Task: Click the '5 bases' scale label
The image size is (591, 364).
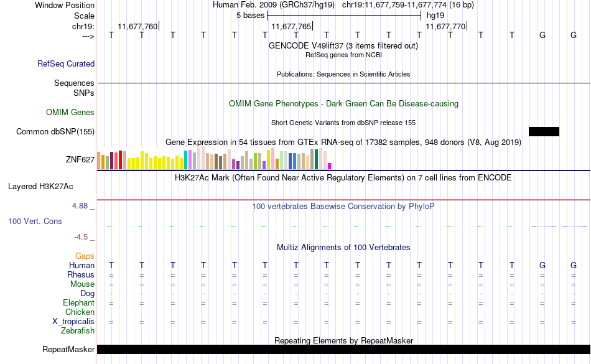Action: click(250, 16)
